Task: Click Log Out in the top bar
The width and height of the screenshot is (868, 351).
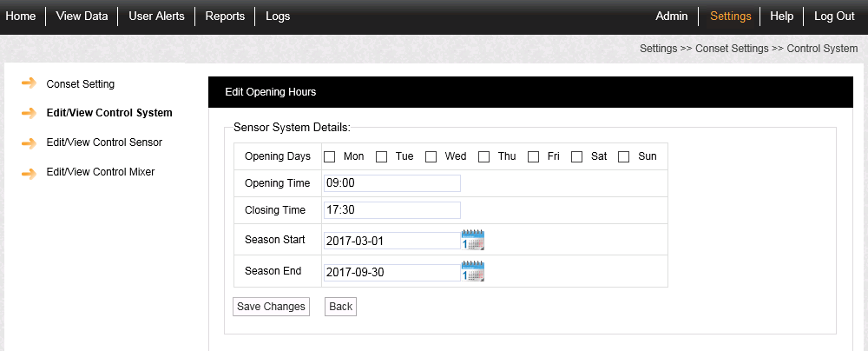Action: click(834, 17)
